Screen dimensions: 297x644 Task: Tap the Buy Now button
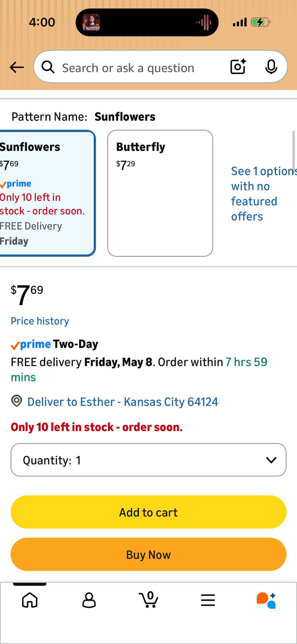[x=148, y=554]
